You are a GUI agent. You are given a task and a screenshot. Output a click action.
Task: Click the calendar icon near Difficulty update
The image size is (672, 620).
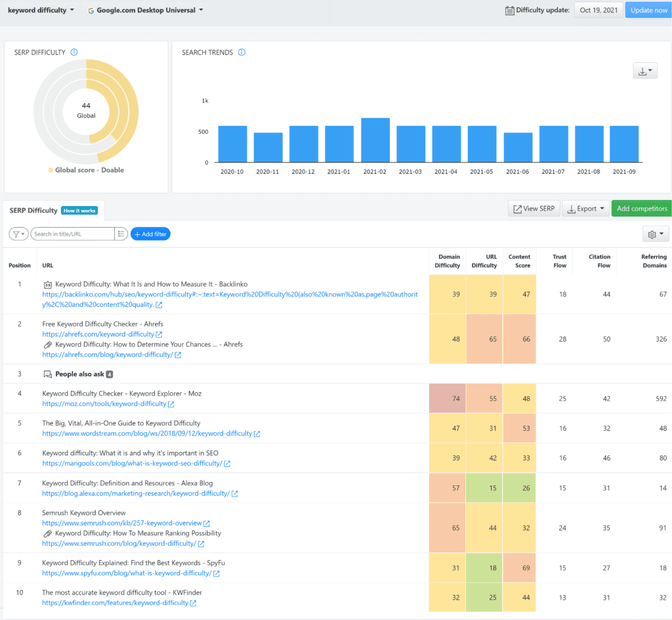(509, 10)
